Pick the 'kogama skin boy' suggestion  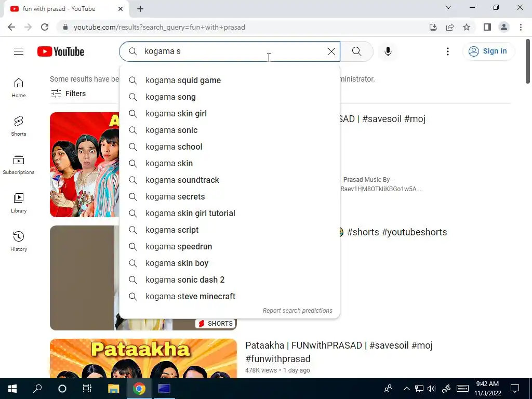(229, 263)
